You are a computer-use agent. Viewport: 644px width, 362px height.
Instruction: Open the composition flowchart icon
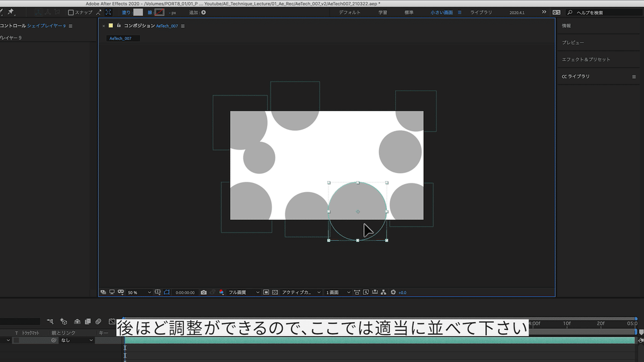pos(383,292)
